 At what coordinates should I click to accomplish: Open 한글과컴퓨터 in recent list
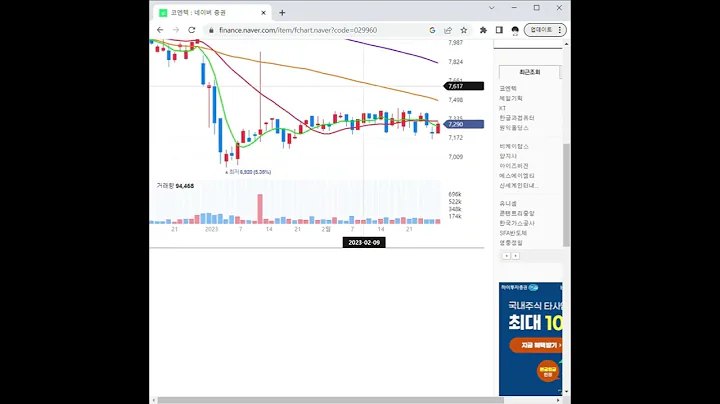(517, 118)
